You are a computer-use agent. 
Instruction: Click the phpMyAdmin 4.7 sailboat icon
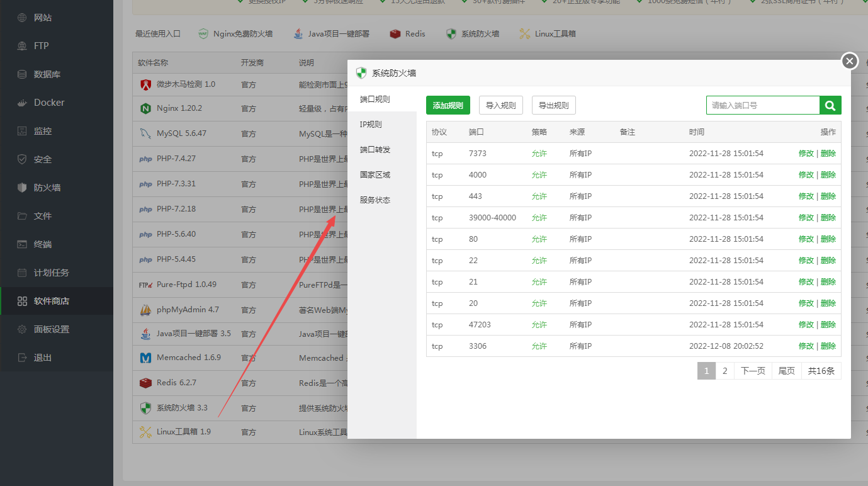coord(145,310)
